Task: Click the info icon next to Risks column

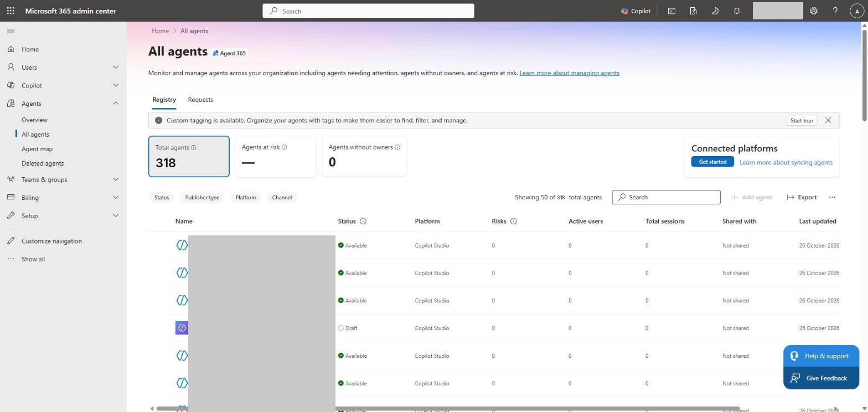Action: (514, 222)
